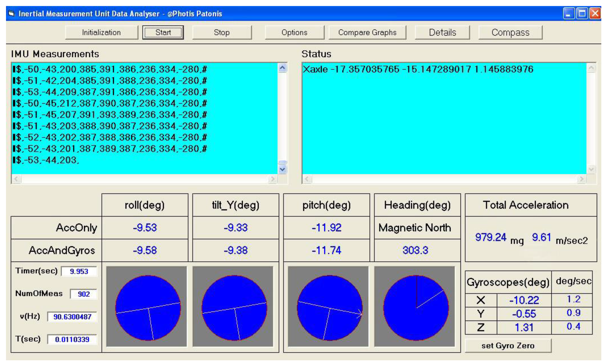Image resolution: width=608 pixels, height=364 pixels.
Task: Open the Options dialog
Action: [x=294, y=32]
